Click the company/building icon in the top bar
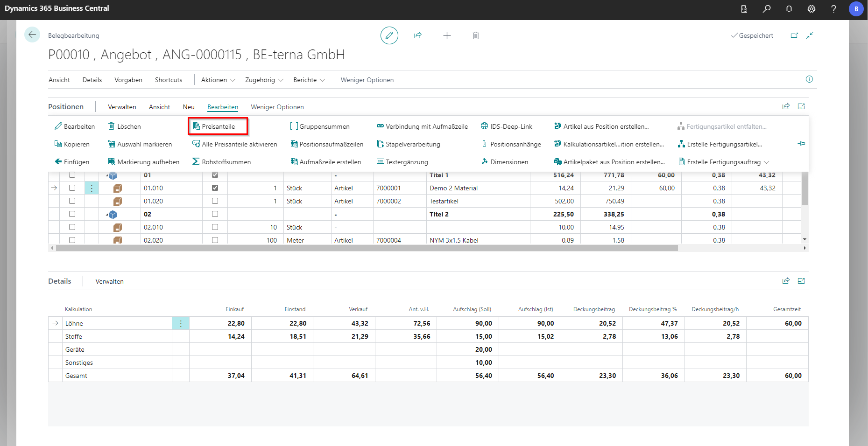The image size is (868, 446). pyautogui.click(x=744, y=9)
